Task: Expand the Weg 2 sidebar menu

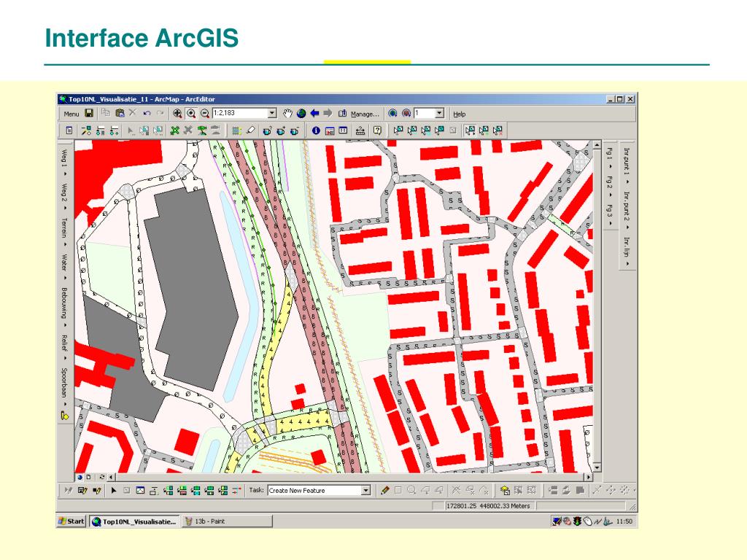Action: click(x=64, y=196)
